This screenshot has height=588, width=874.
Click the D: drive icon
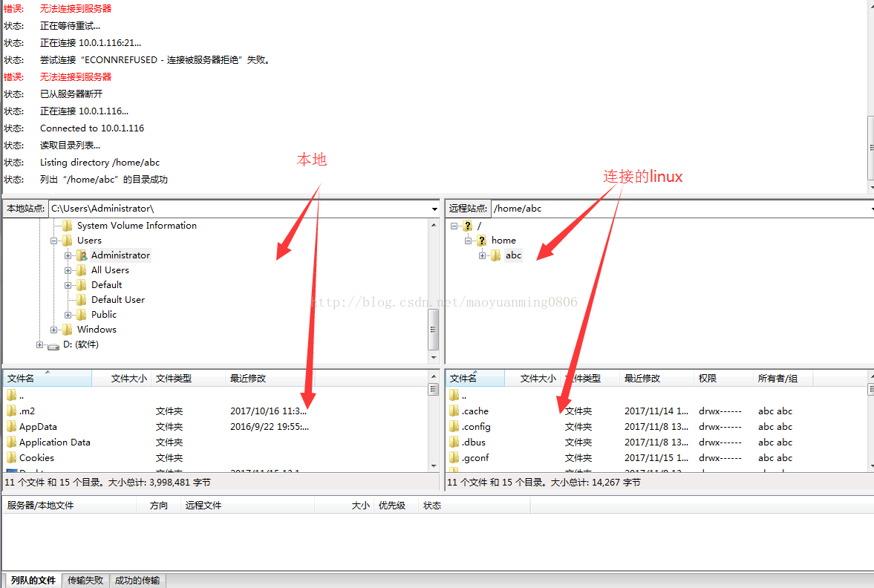pyautogui.click(x=53, y=346)
